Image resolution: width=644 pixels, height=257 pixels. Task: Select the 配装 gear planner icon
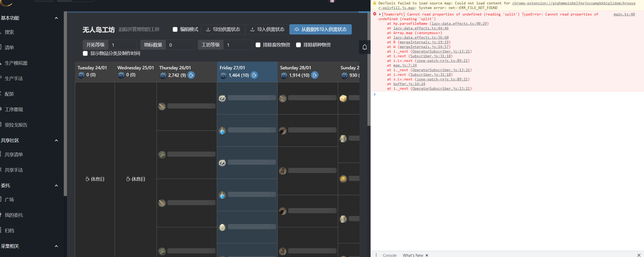tap(9, 94)
